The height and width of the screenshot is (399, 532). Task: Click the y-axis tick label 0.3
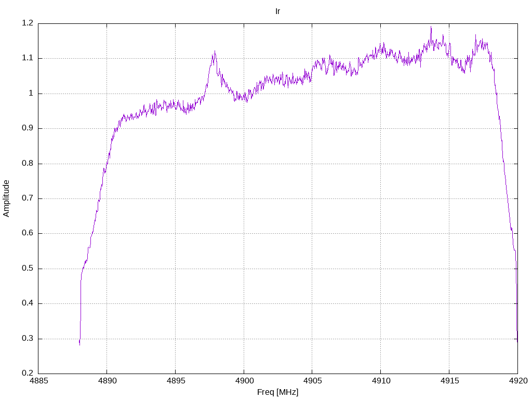click(x=28, y=338)
